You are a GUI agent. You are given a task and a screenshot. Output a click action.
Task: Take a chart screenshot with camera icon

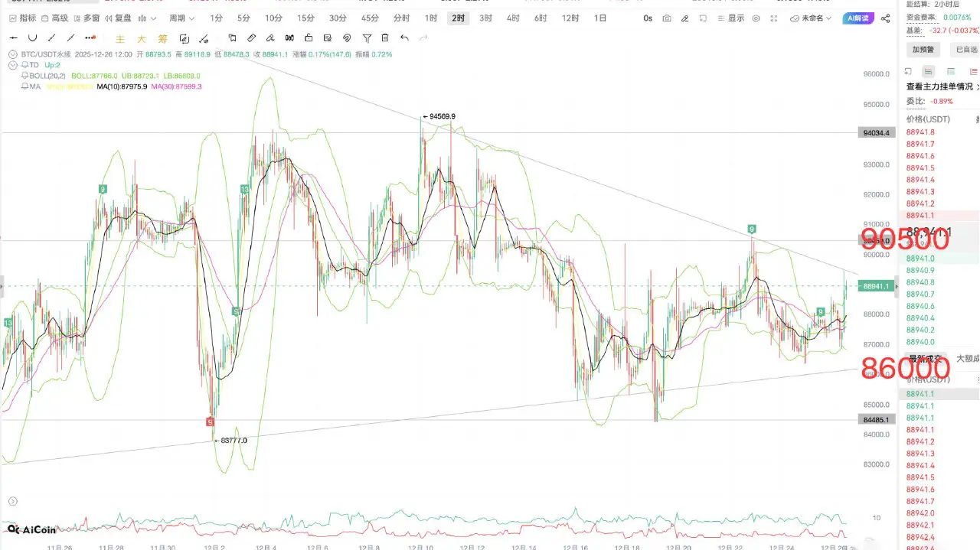[x=667, y=18]
